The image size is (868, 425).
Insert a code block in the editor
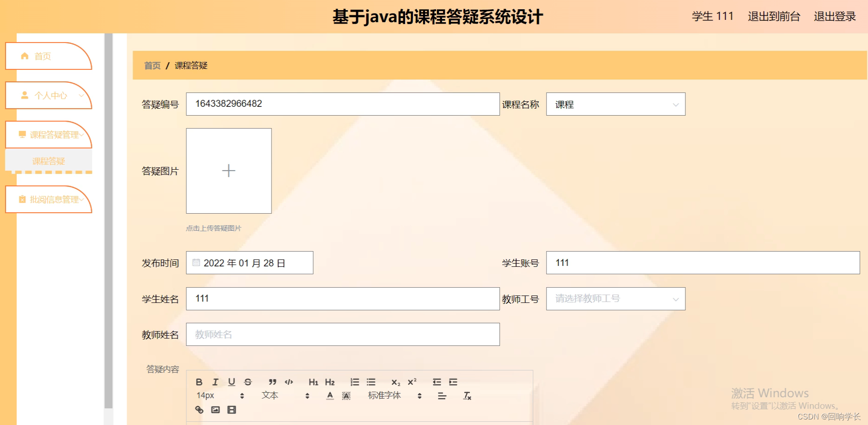[289, 382]
